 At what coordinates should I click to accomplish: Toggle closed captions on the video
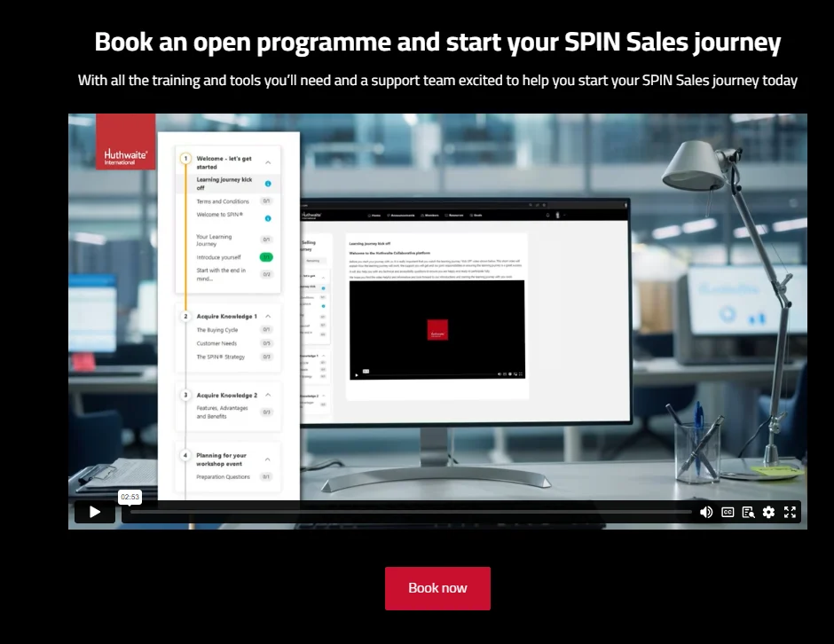[728, 512]
